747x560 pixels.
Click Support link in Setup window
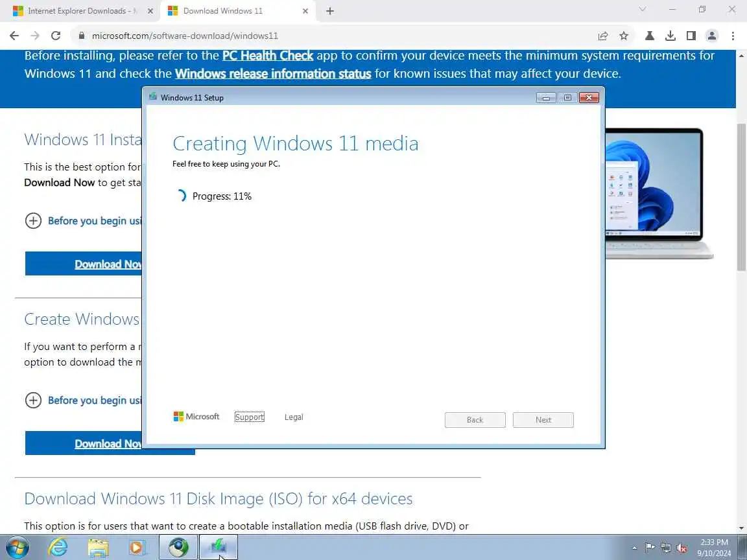(249, 417)
